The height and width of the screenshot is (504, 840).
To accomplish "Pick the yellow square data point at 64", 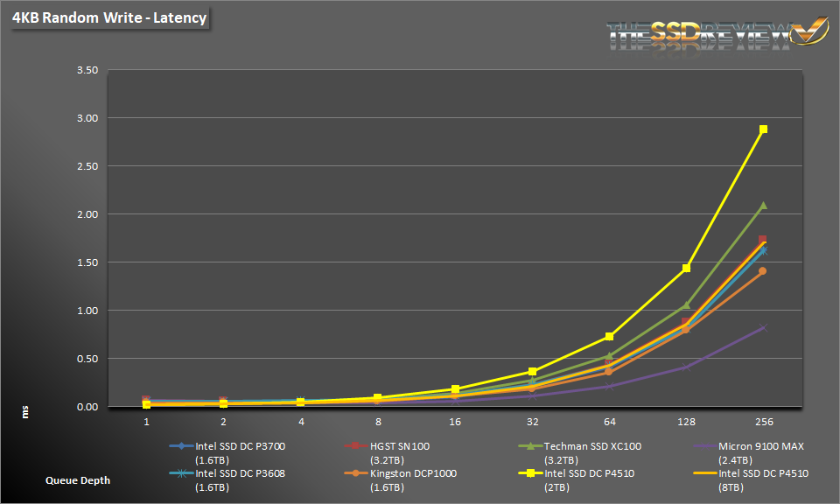I will click(x=609, y=337).
